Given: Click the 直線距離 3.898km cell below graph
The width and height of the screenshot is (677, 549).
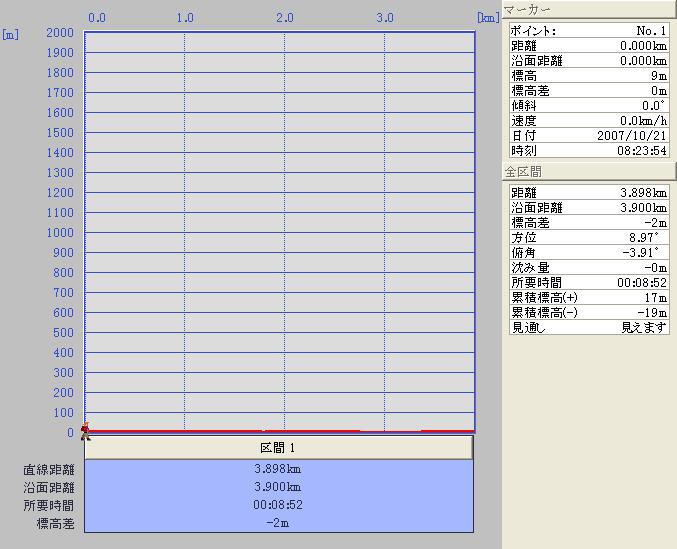Looking at the screenshot, I should pyautogui.click(x=278, y=469).
